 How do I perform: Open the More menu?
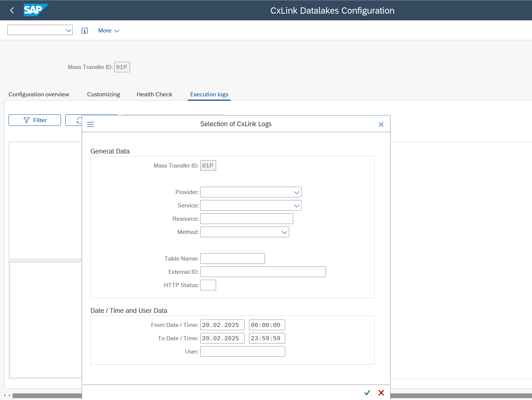point(109,31)
